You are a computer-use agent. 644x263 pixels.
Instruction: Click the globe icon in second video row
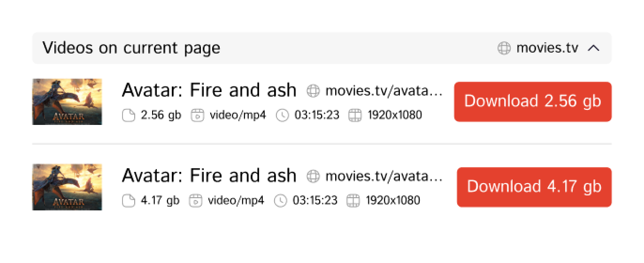coord(313,176)
